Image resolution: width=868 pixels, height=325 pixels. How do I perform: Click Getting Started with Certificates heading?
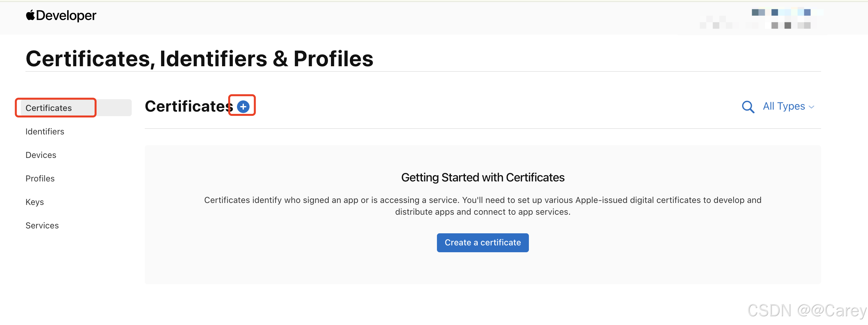(483, 178)
